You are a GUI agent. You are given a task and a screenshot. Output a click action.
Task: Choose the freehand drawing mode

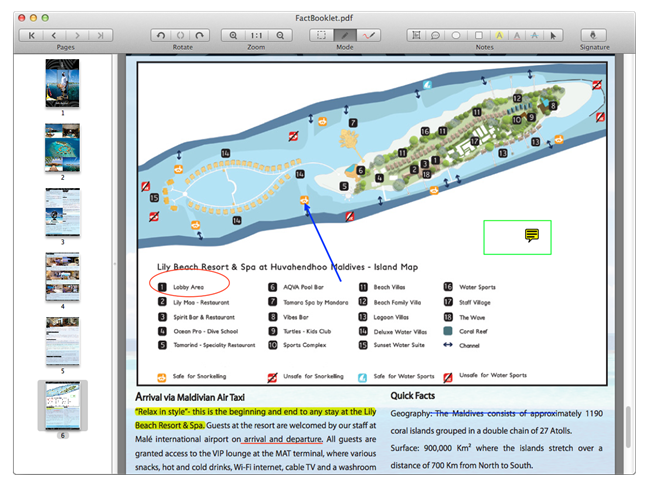[369, 36]
